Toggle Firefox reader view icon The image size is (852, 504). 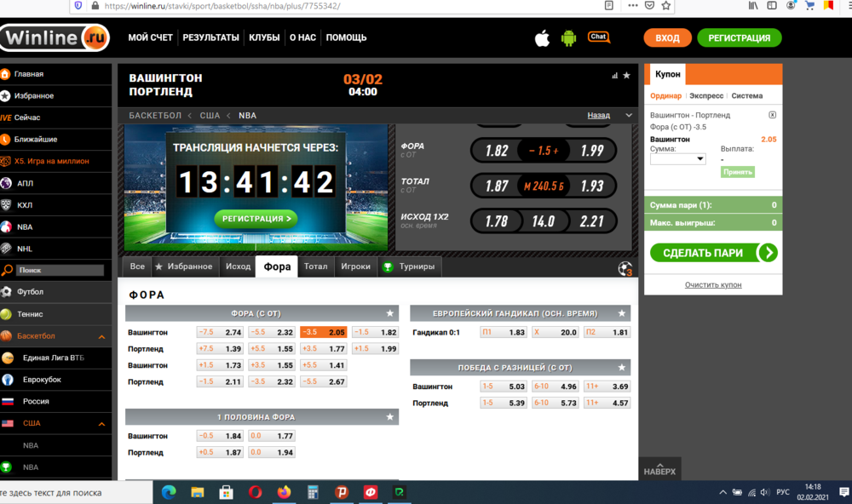click(x=609, y=5)
